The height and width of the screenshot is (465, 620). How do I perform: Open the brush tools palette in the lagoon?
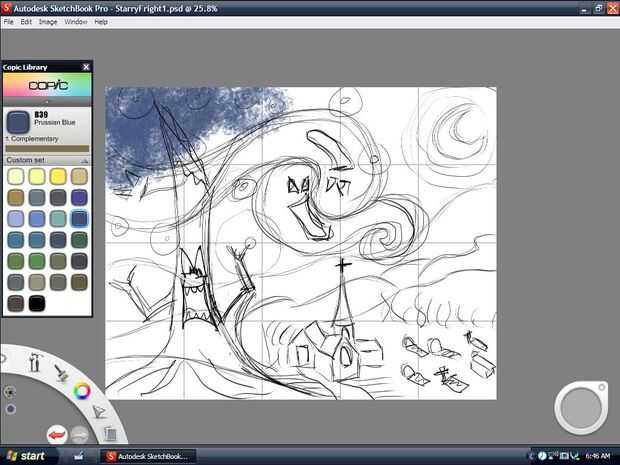(35, 361)
